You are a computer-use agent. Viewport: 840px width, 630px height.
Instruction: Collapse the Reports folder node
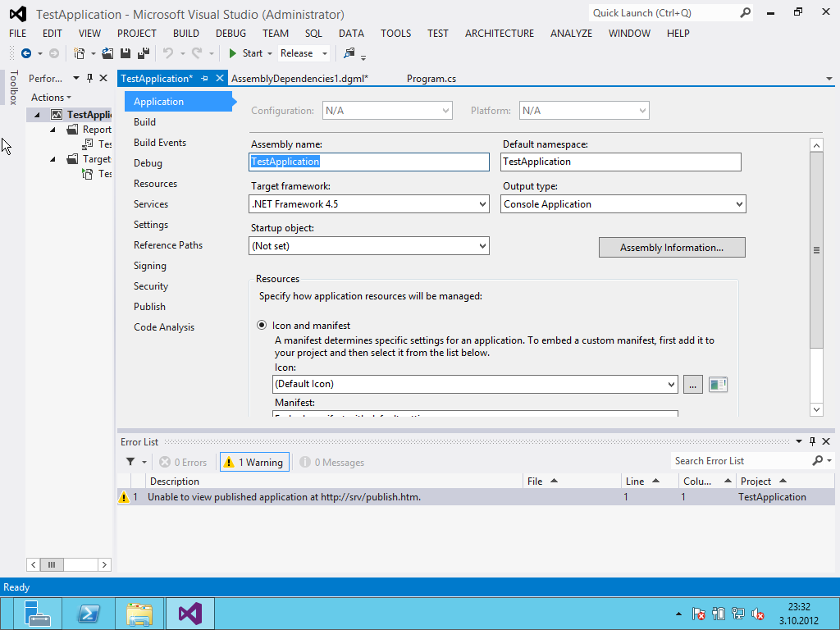[52, 130]
